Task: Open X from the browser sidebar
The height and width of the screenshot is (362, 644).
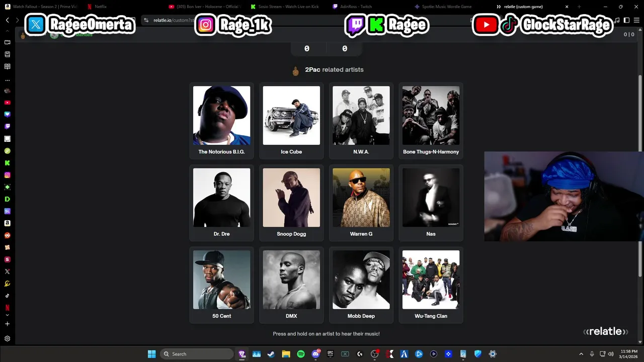Action: pyautogui.click(x=7, y=271)
